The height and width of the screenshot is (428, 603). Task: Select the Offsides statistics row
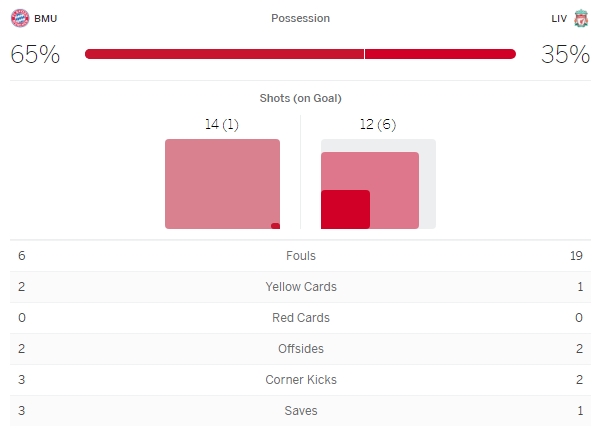300,349
